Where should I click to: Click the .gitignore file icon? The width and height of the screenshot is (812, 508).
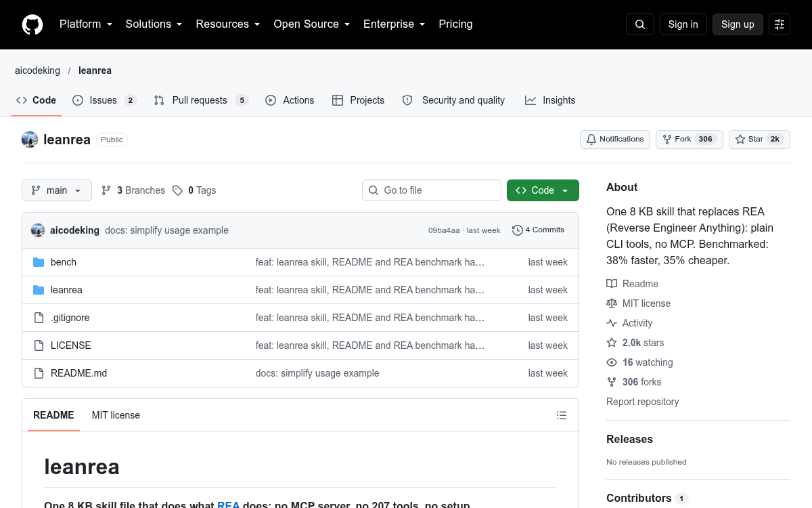click(39, 318)
